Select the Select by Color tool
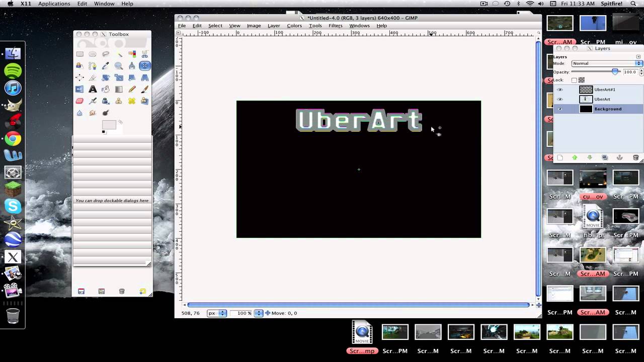 click(132, 54)
